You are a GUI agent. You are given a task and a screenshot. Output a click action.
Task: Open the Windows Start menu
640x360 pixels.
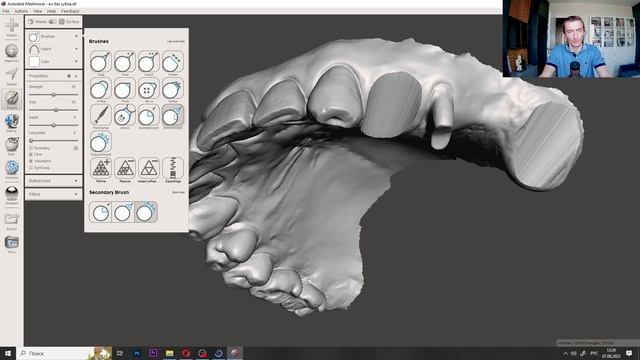[x=8, y=353]
